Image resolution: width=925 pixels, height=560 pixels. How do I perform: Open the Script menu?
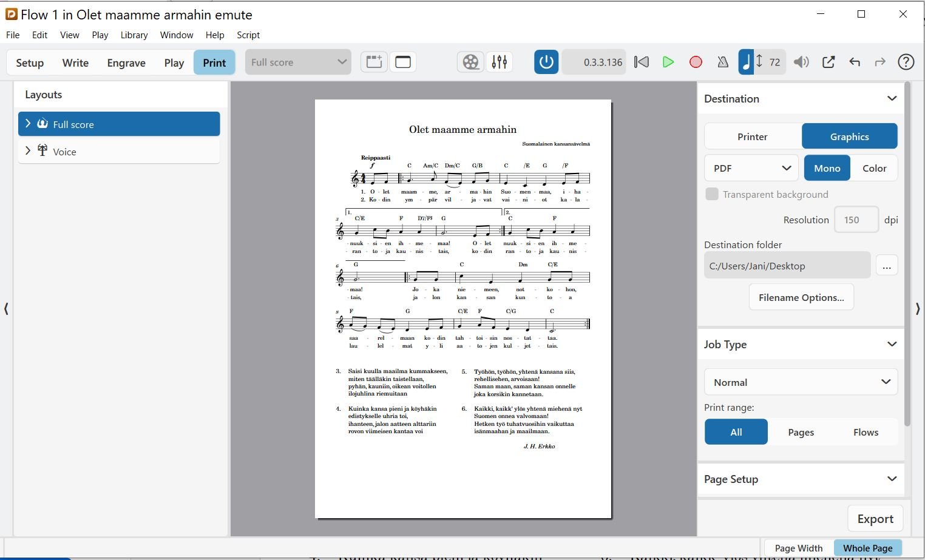point(248,35)
